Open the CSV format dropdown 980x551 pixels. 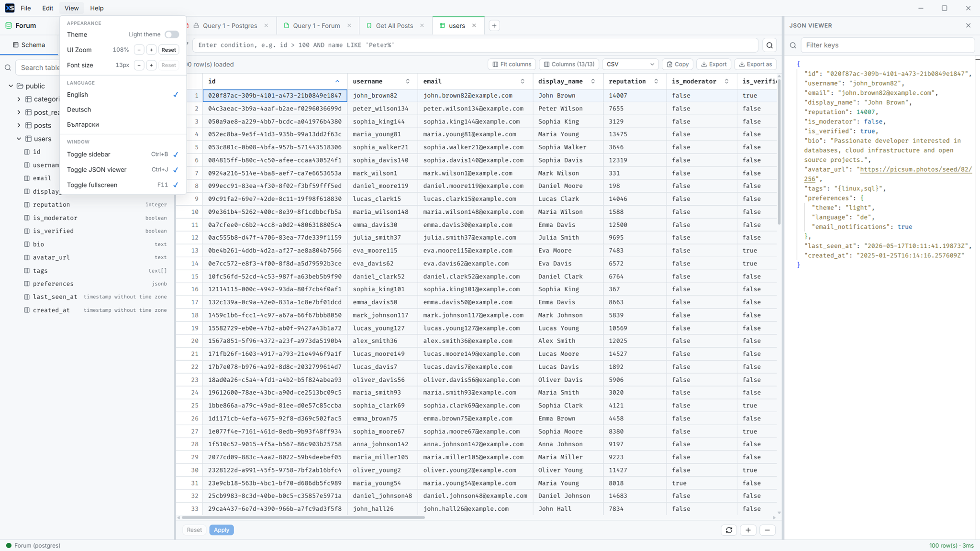coord(630,64)
